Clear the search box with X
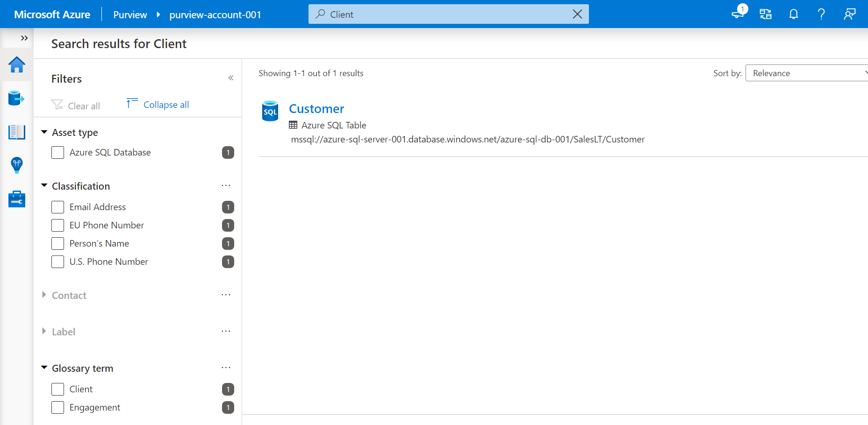Viewport: 868px width, 425px height. pyautogui.click(x=577, y=14)
